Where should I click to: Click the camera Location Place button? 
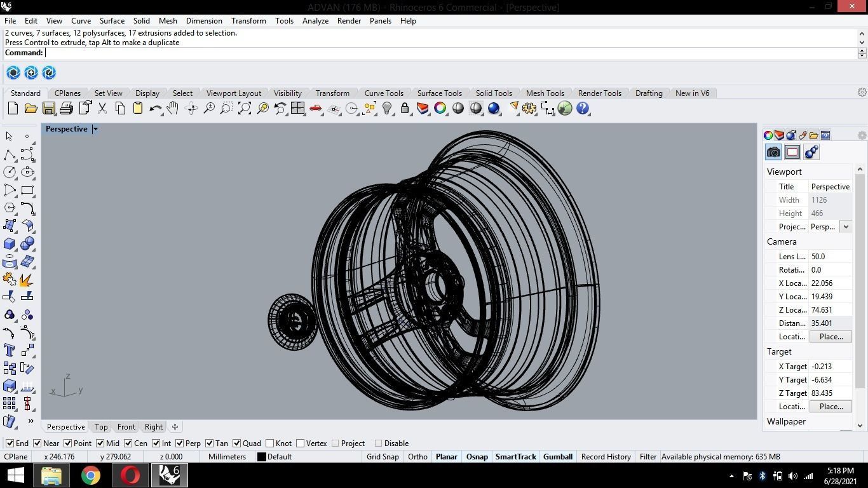(831, 337)
